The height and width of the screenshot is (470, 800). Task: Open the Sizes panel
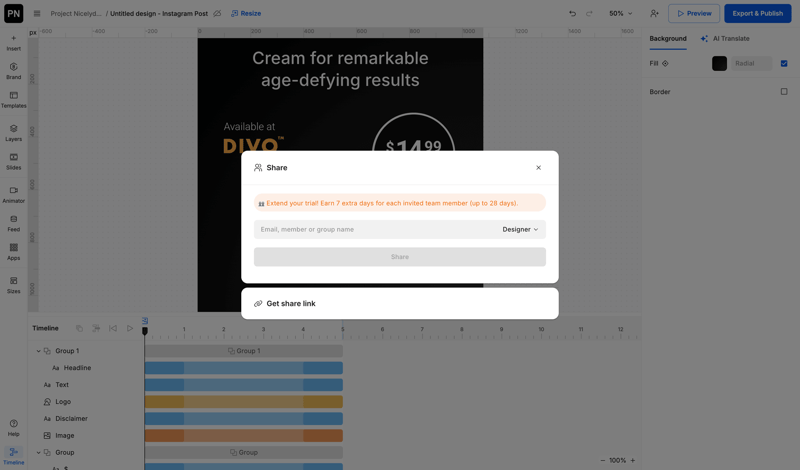[x=13, y=285]
